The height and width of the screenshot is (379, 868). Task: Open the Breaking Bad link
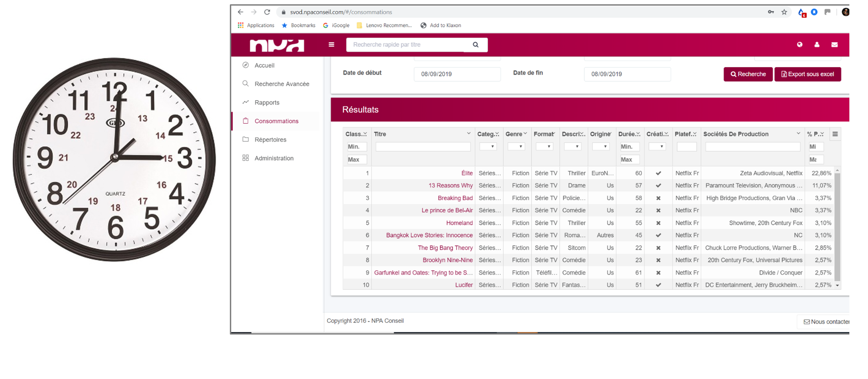click(455, 198)
